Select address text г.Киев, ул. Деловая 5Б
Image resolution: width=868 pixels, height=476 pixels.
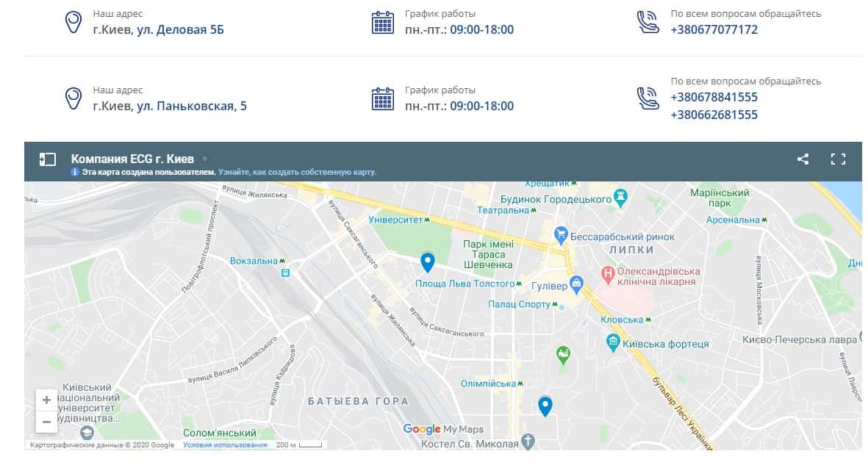point(158,29)
